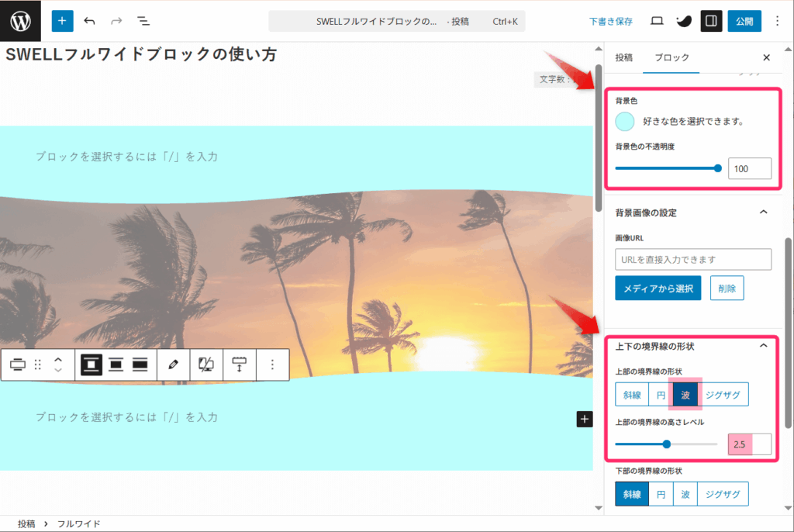Focus the height level field showing 2.5

(x=750, y=444)
